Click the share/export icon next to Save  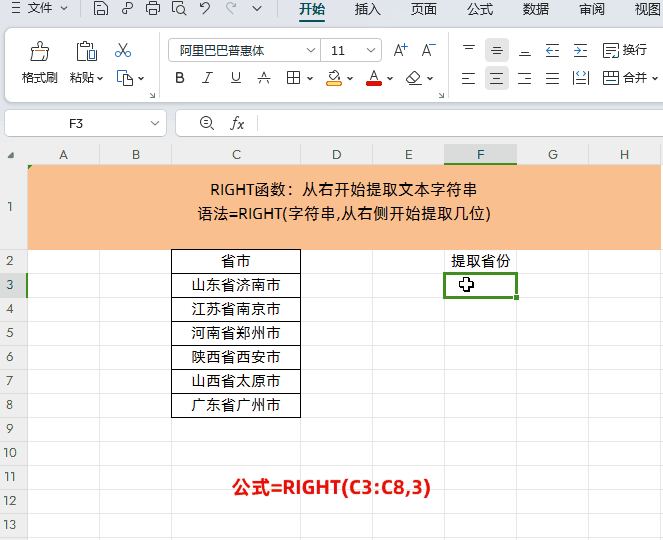127,8
